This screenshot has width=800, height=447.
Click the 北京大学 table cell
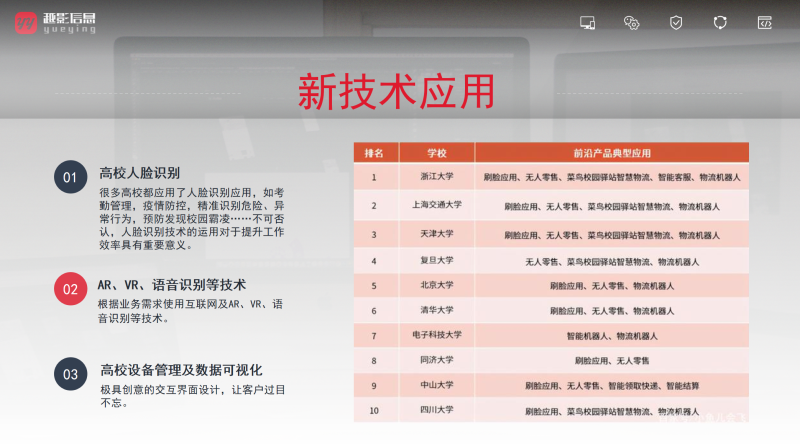pyautogui.click(x=437, y=286)
